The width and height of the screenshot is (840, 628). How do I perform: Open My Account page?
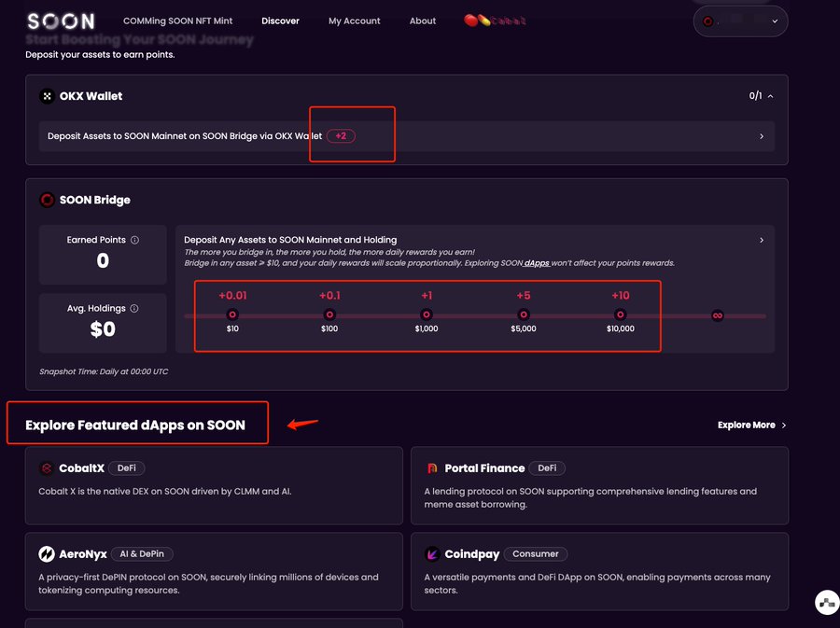pos(354,21)
